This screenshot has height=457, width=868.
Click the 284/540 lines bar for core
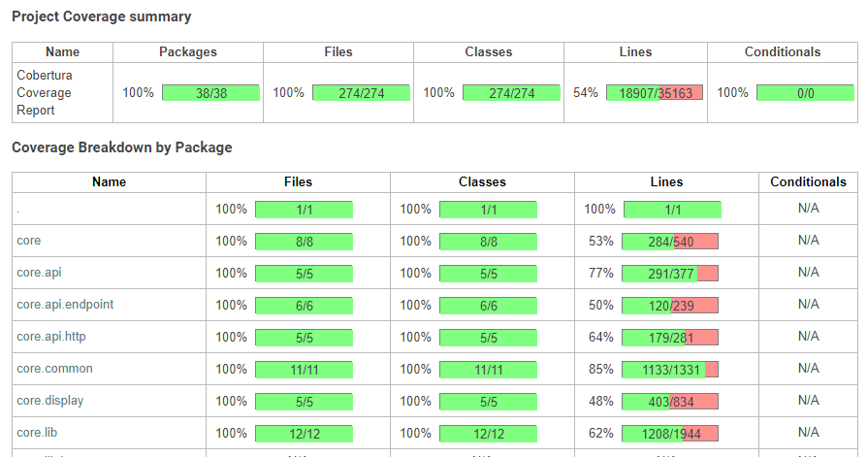[x=670, y=241]
